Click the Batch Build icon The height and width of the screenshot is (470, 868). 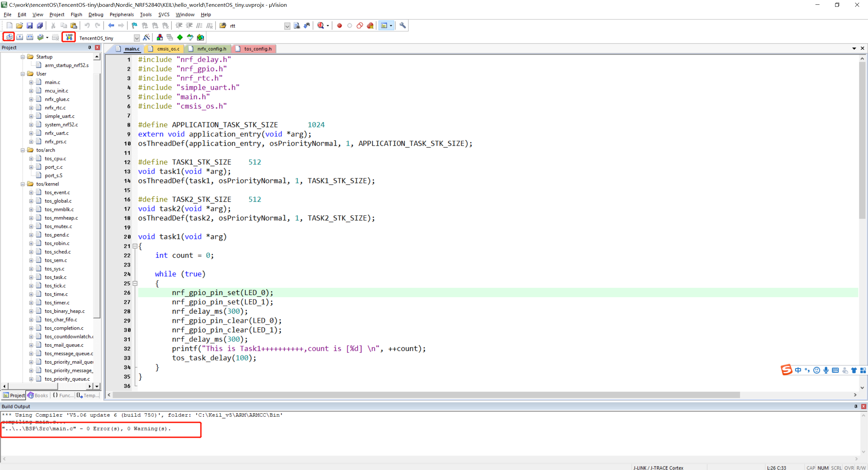click(x=40, y=37)
